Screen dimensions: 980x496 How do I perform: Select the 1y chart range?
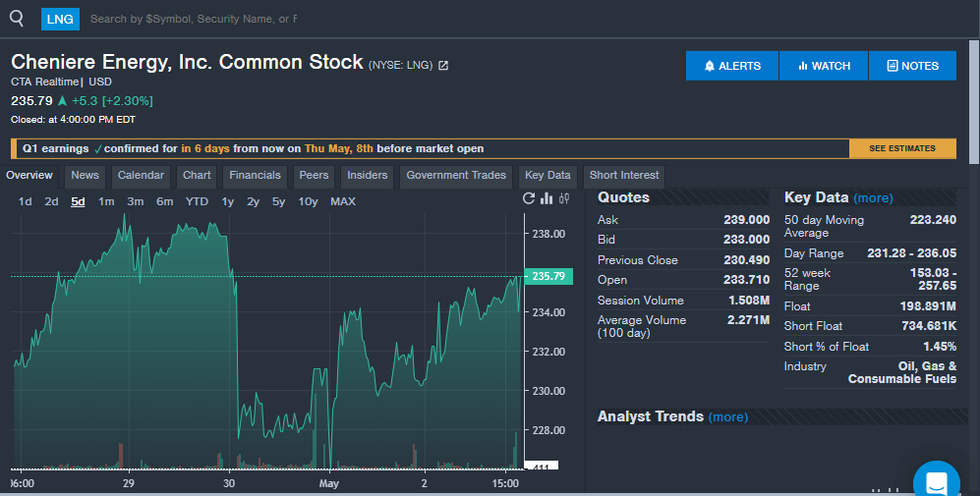point(227,201)
